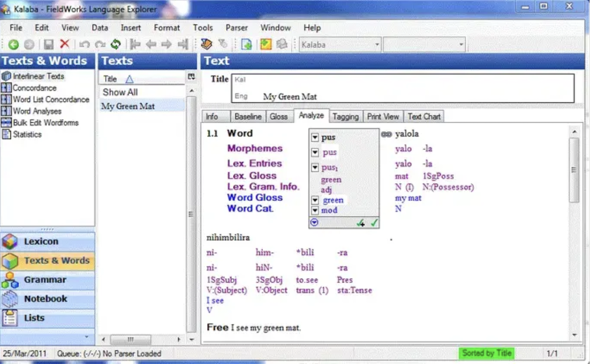
Task: Click the Save diskette icon
Action: pyautogui.click(x=48, y=45)
